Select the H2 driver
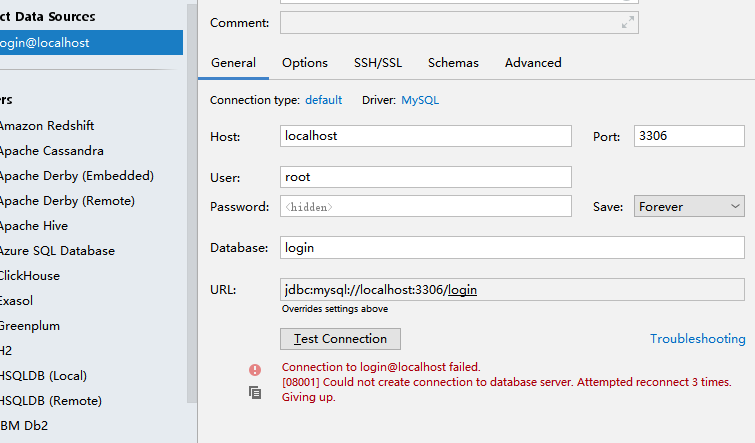Screen dimensions: 755x443 6,351
